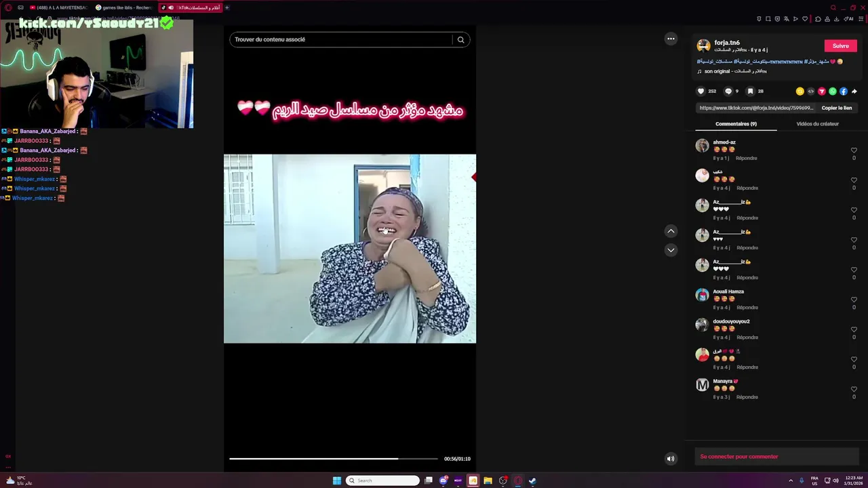Open a new browser tab with plus
This screenshot has width=868, height=488.
pyautogui.click(x=227, y=7)
